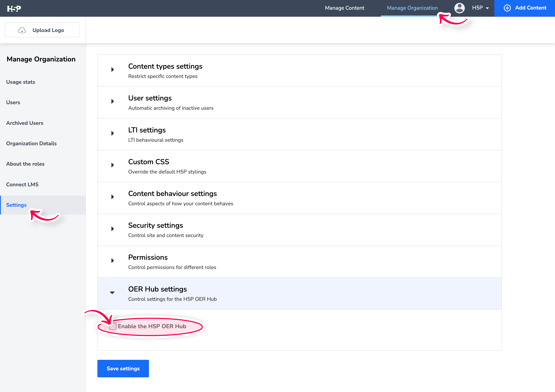Screen dimensions: 555x392
Task: Expand Content types settings section
Action: (x=112, y=70)
